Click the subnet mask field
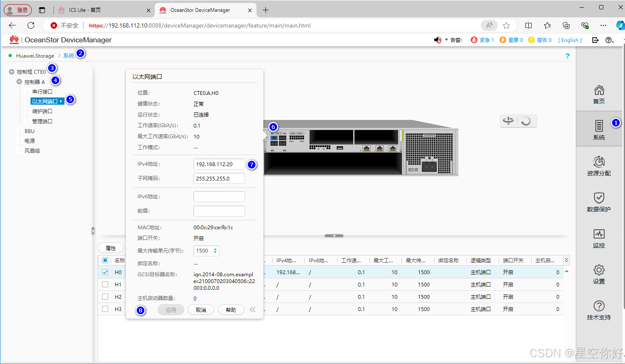625x364 pixels. coord(219,178)
